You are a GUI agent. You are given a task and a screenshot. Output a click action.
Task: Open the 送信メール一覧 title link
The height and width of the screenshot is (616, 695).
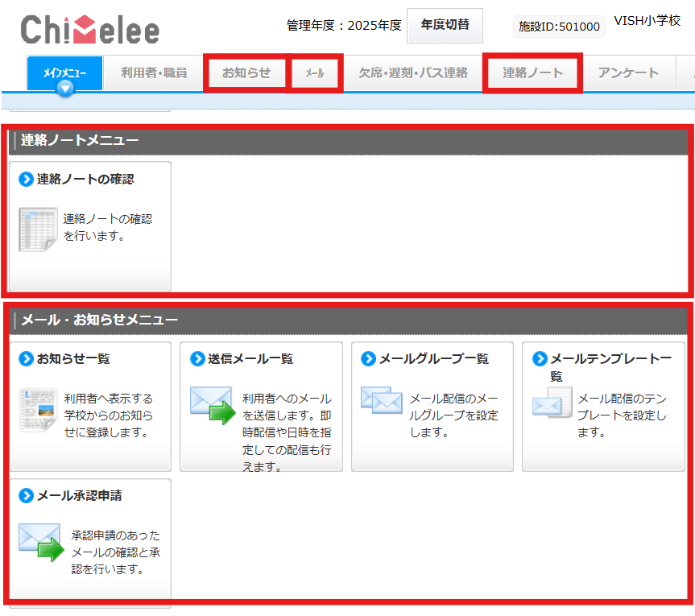pyautogui.click(x=250, y=358)
